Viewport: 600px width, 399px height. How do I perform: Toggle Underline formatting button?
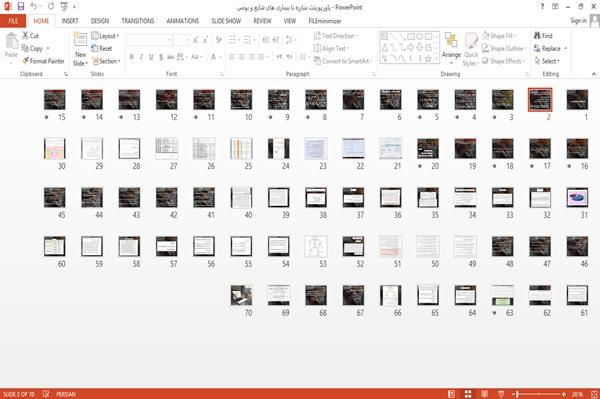pyautogui.click(x=151, y=57)
